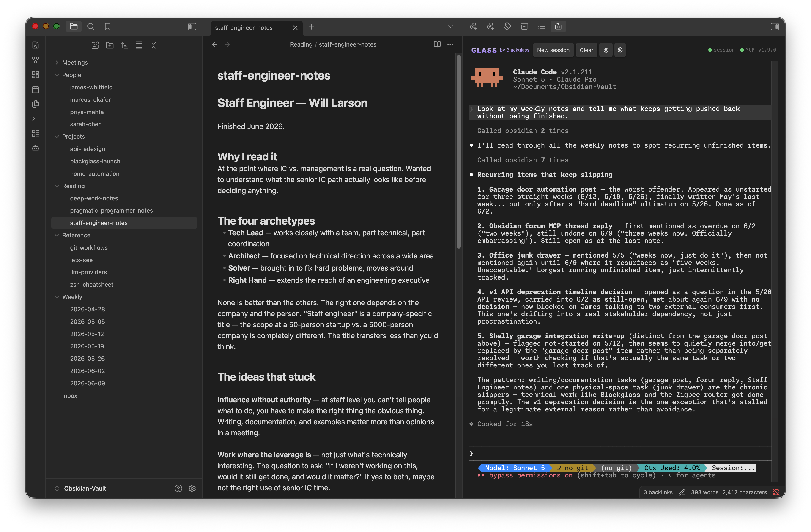The width and height of the screenshot is (811, 532).
Task: Close the staff-engineer-notes tab
Action: (295, 27)
